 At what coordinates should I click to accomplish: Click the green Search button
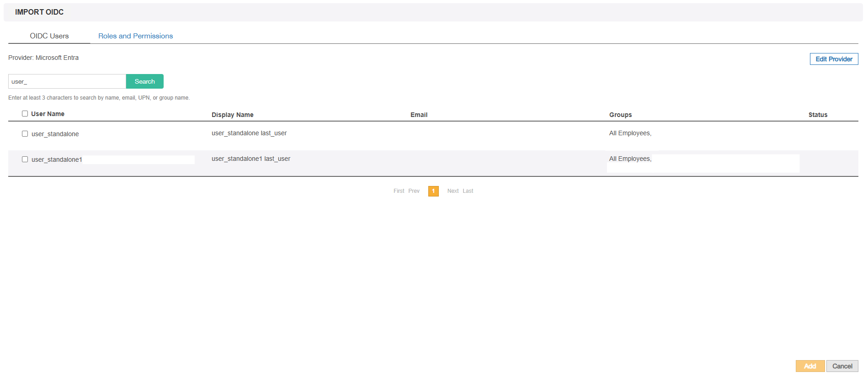click(x=144, y=81)
